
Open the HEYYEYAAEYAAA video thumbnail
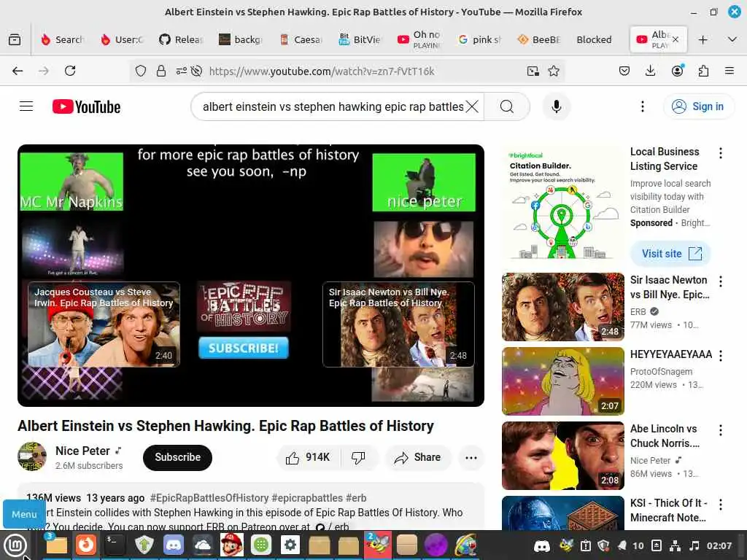562,381
